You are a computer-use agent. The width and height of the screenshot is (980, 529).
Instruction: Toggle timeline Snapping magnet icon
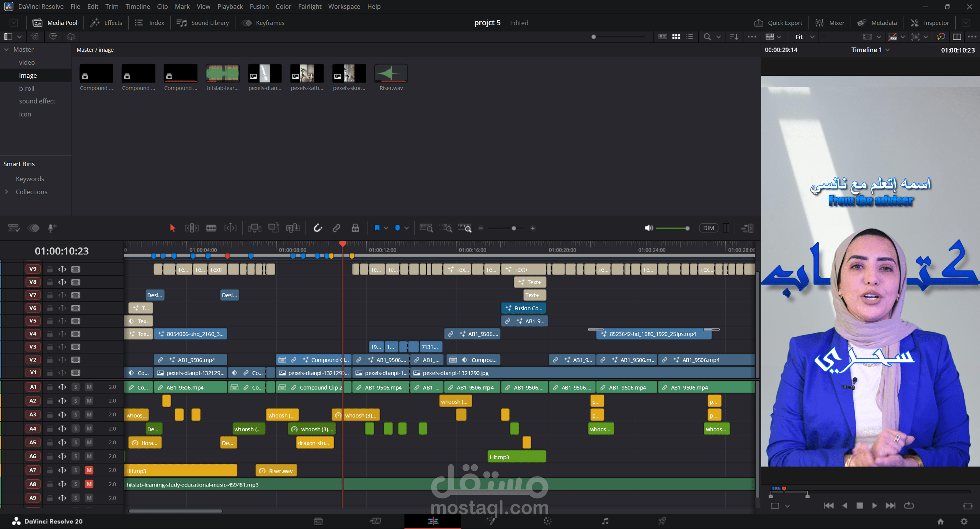[x=318, y=228]
